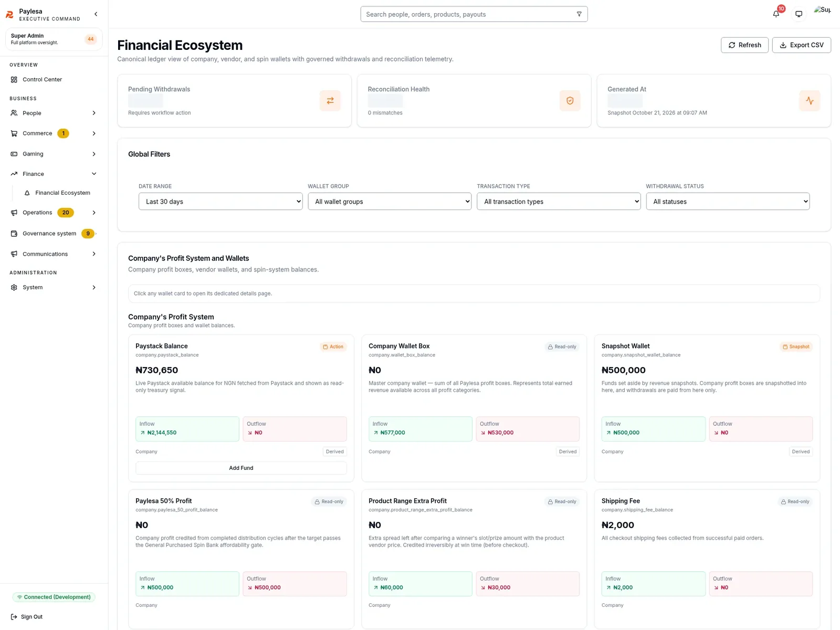840x630 pixels.
Task: Click the System gear icon
Action: click(x=14, y=287)
